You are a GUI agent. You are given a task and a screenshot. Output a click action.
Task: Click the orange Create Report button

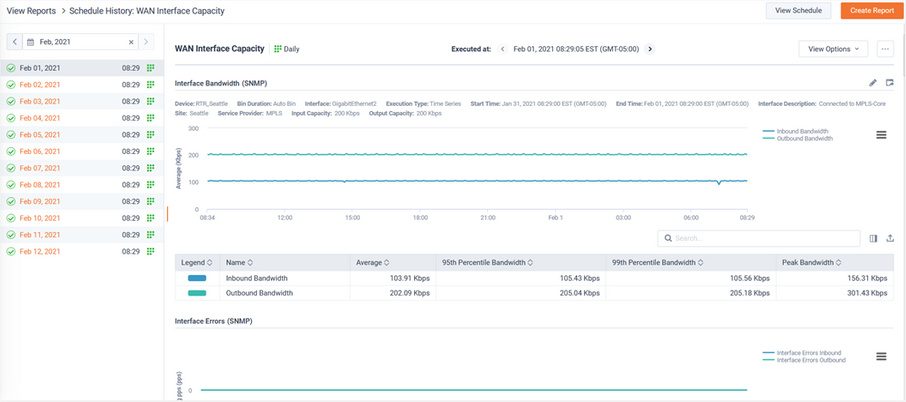(x=872, y=10)
